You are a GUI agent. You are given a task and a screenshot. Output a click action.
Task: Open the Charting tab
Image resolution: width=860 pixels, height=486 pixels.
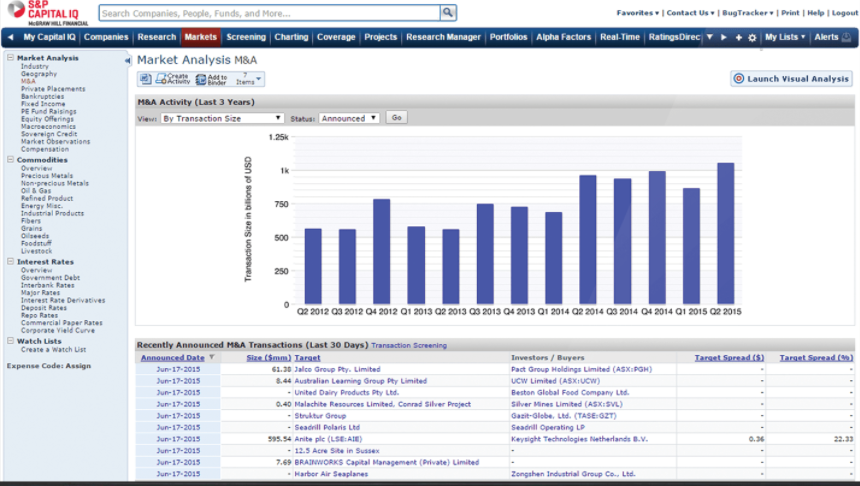291,37
